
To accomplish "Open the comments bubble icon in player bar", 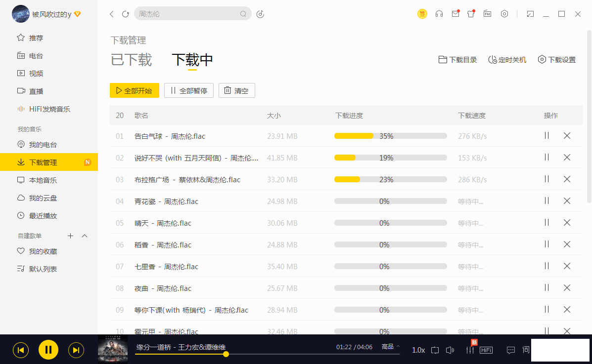I will click(511, 350).
